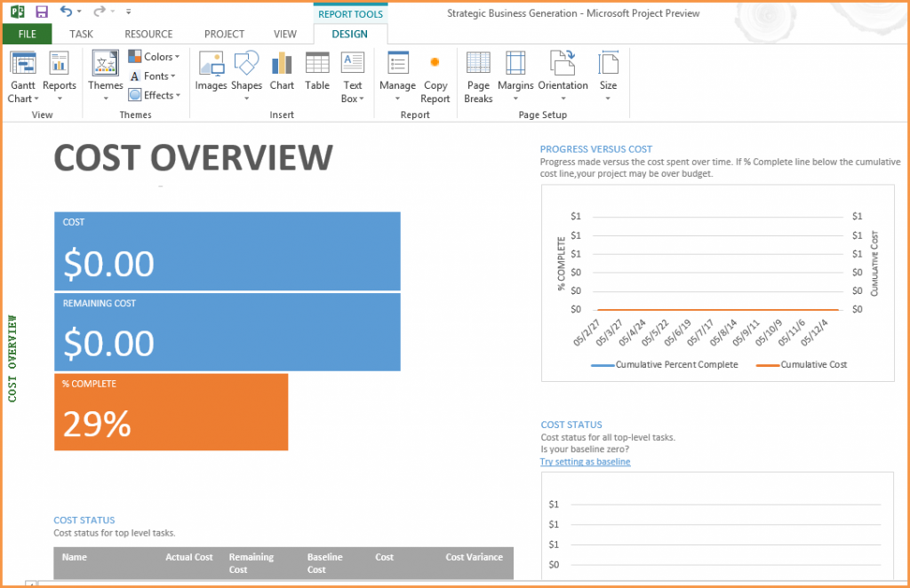The width and height of the screenshot is (910, 588).
Task: Click the Cumulative Percent Complete legend entry
Action: (x=665, y=365)
